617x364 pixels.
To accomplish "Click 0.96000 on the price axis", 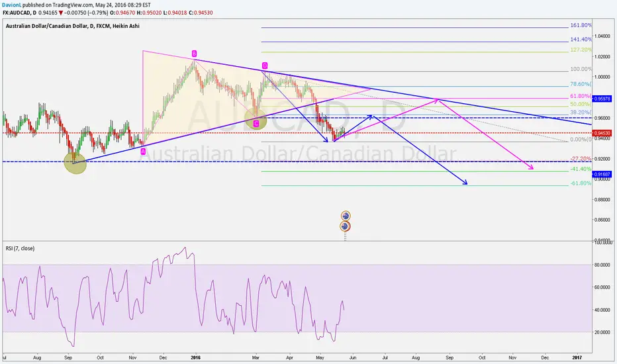I will click(x=602, y=118).
